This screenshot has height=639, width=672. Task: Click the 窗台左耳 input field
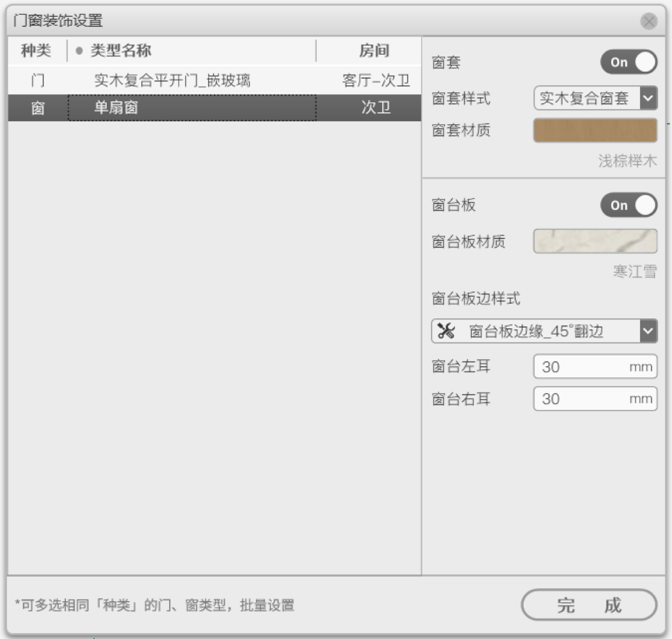(x=595, y=366)
